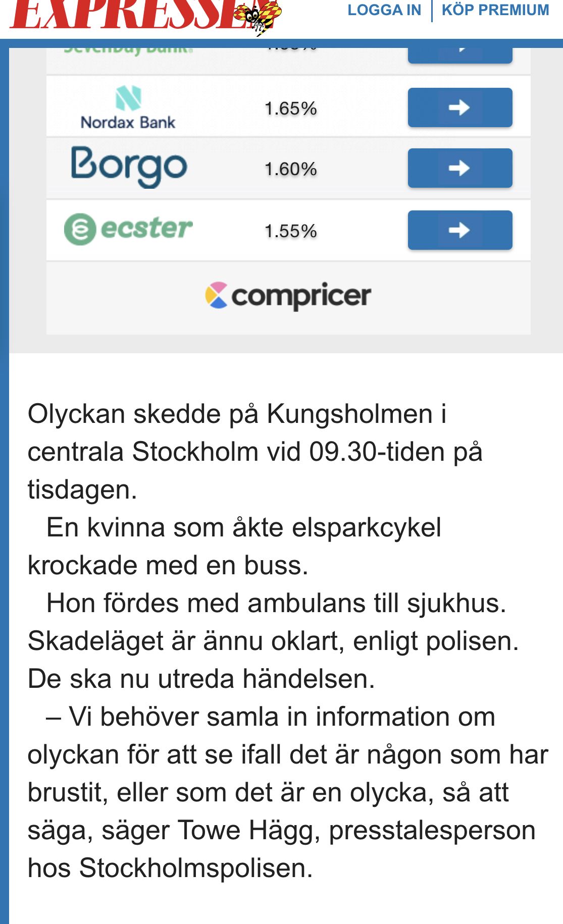
Task: Select the Nordax Bank logo
Action: click(128, 108)
